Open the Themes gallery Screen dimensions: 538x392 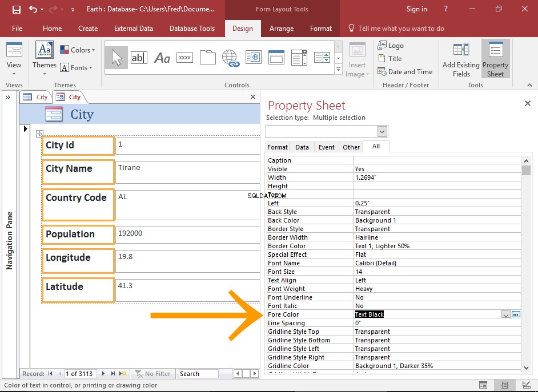[x=45, y=59]
